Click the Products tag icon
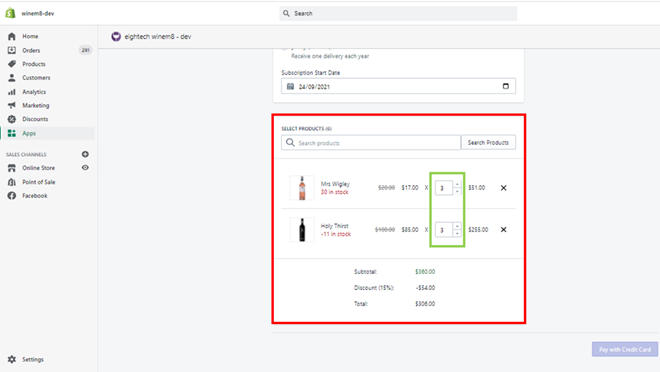This screenshot has width=660, height=372. pyautogui.click(x=12, y=64)
